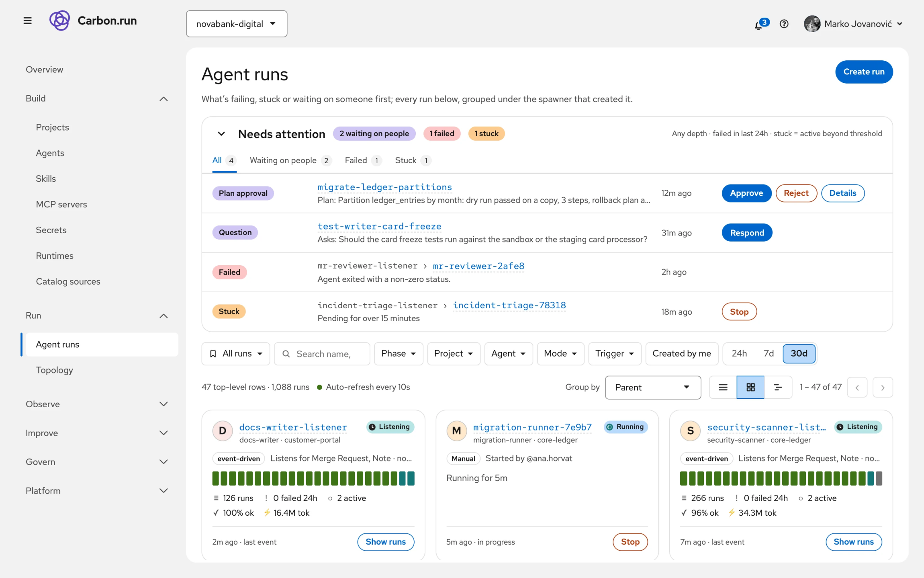Select the 30d time range
Screen dimensions: 924x578
click(x=799, y=353)
